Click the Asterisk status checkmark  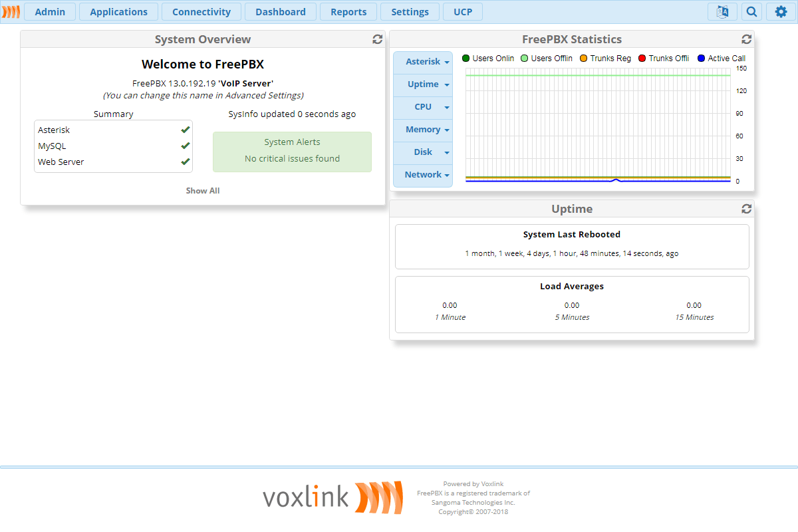(x=185, y=130)
